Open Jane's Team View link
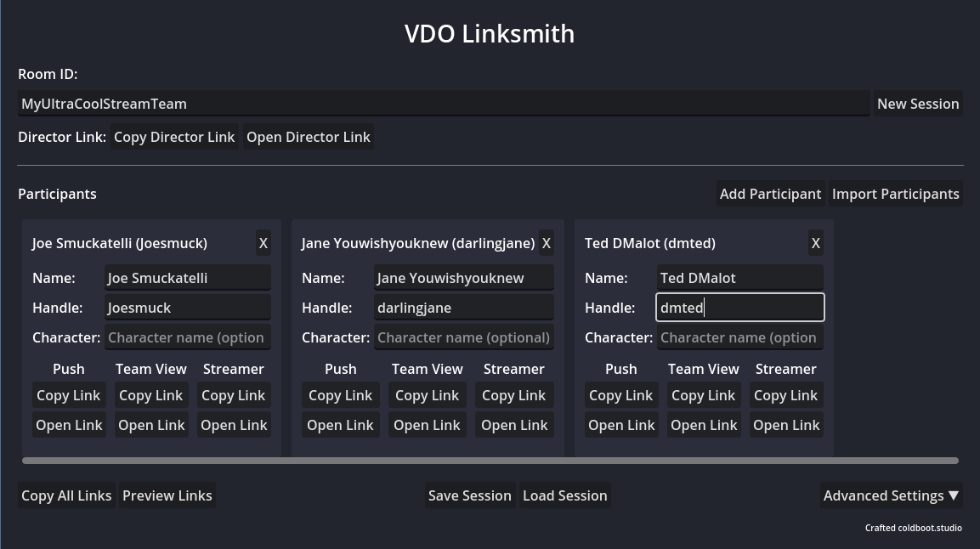 coord(428,425)
